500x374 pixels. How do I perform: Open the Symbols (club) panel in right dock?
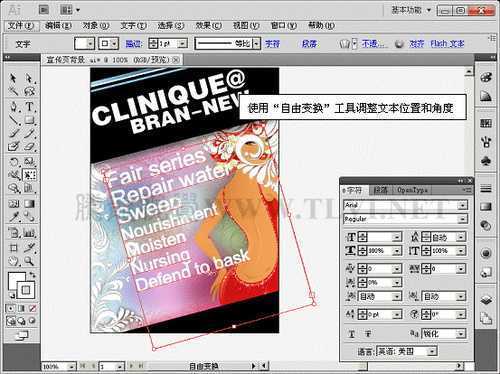[x=486, y=161]
